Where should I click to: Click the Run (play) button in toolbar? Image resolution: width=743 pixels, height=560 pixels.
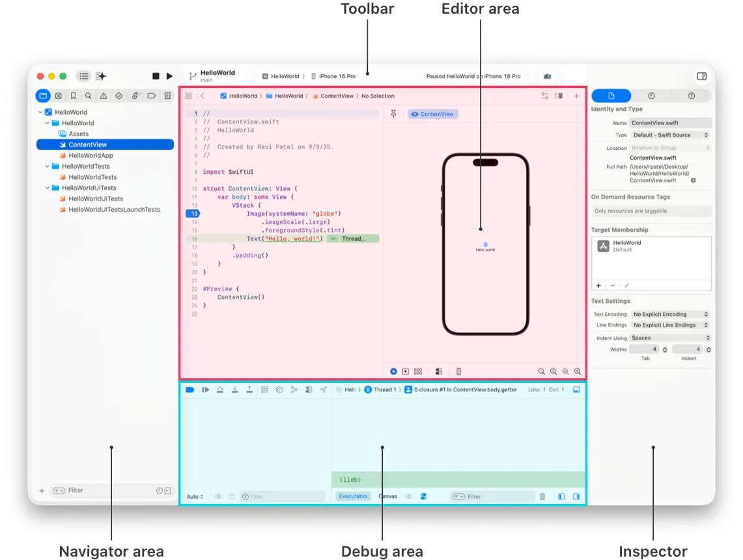[x=170, y=76]
